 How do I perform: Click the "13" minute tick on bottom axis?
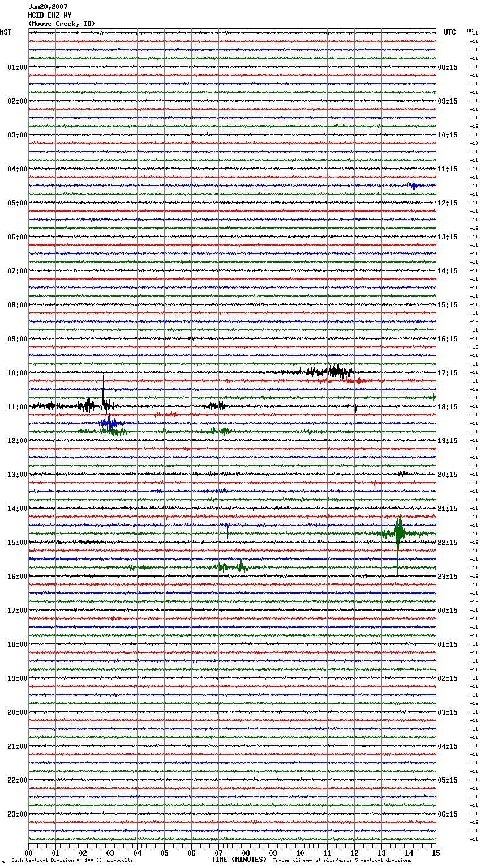(x=381, y=853)
